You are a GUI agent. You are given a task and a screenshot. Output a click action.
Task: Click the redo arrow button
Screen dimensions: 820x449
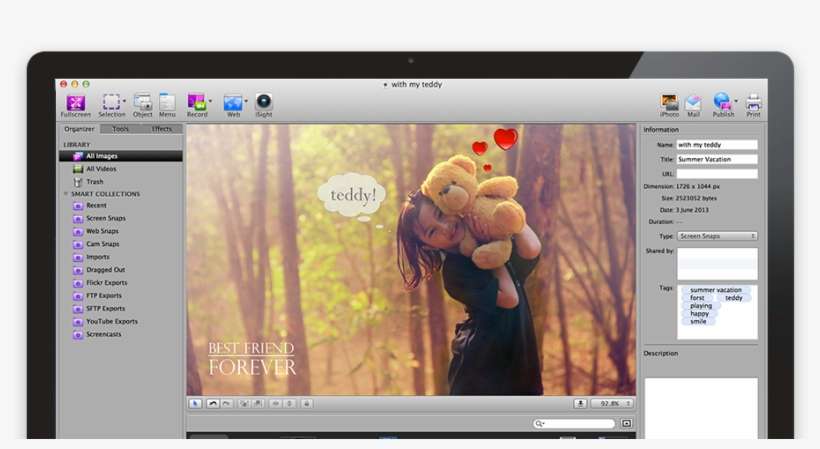click(226, 404)
